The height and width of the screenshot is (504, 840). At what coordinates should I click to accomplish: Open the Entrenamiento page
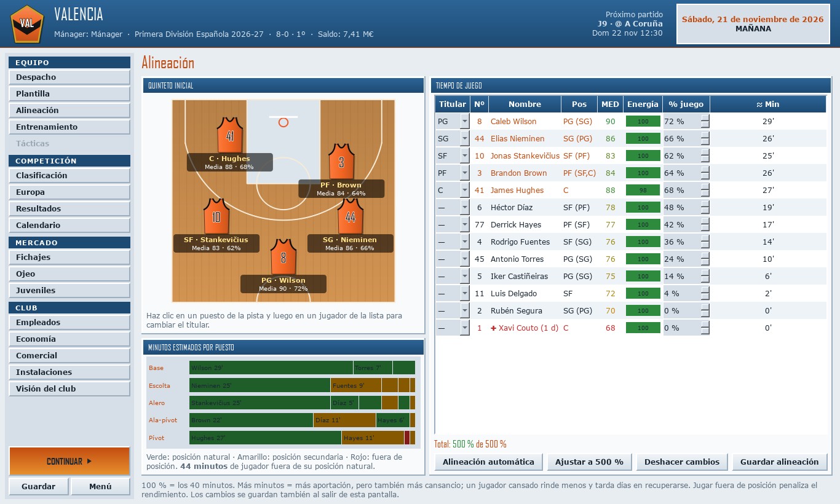(69, 127)
